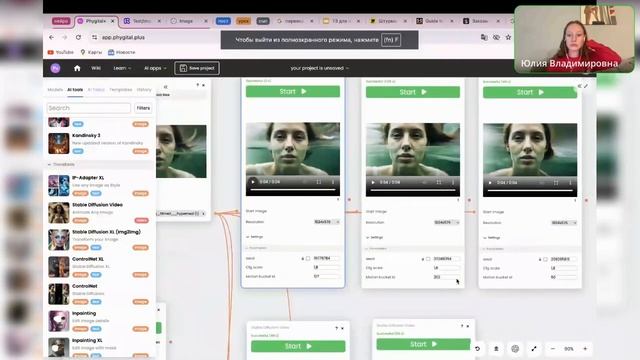This screenshot has width=640, height=360.
Task: Click the Save project button
Action: [197, 68]
